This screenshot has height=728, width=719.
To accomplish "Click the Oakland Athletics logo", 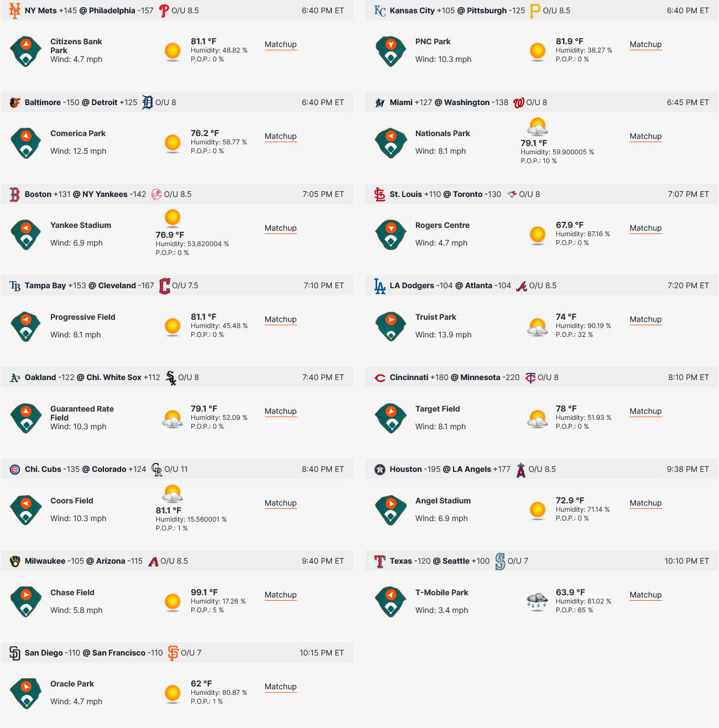I will click(x=15, y=378).
